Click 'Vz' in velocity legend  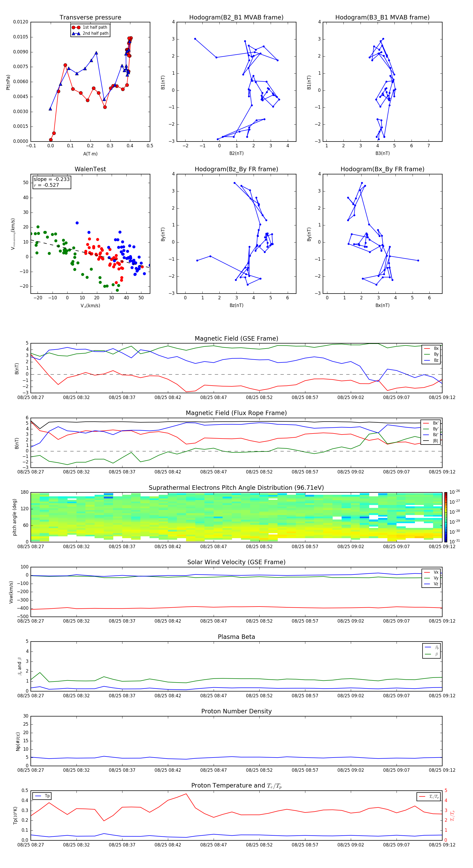(431, 584)
